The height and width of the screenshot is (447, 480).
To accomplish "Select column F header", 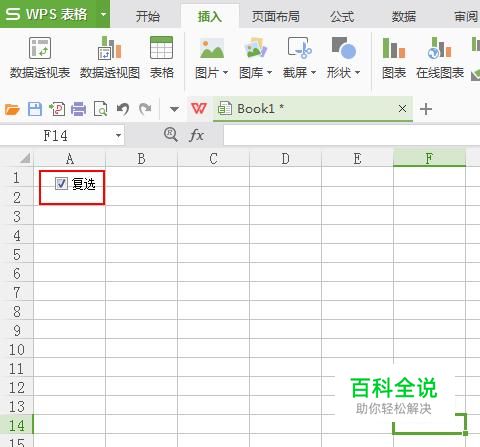I will (429, 158).
